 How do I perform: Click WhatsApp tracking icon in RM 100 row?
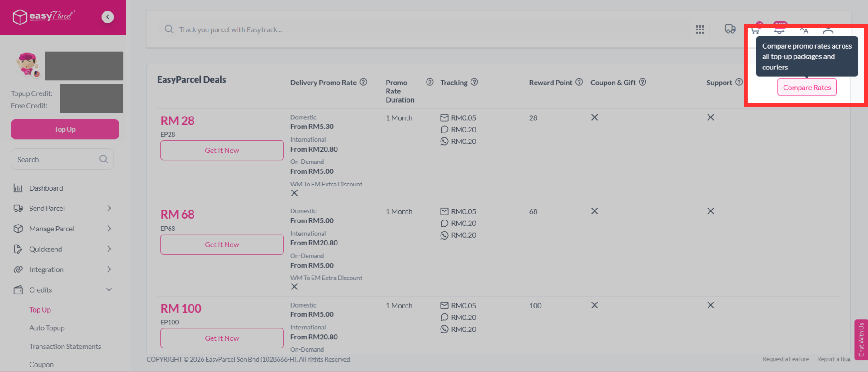coord(444,329)
